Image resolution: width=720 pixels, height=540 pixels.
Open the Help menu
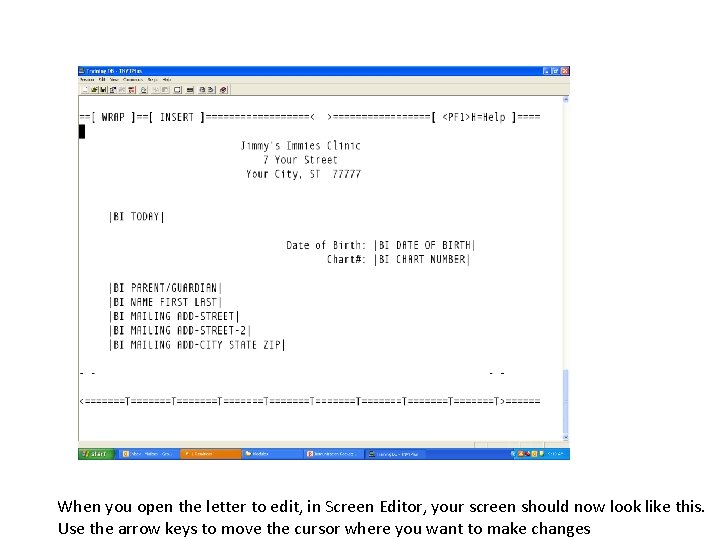tap(167, 79)
